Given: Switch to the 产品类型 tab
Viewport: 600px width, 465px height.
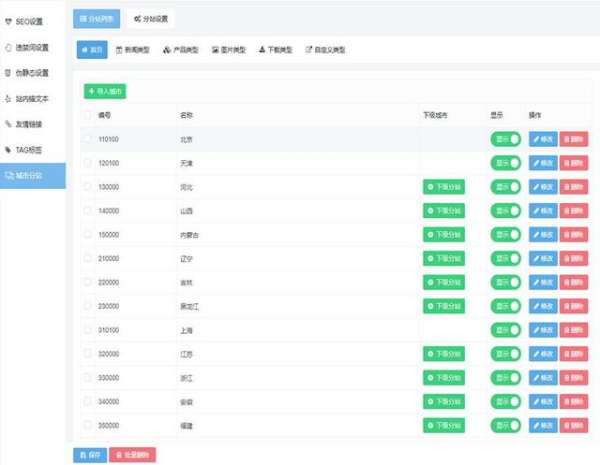Looking at the screenshot, I should pos(179,49).
